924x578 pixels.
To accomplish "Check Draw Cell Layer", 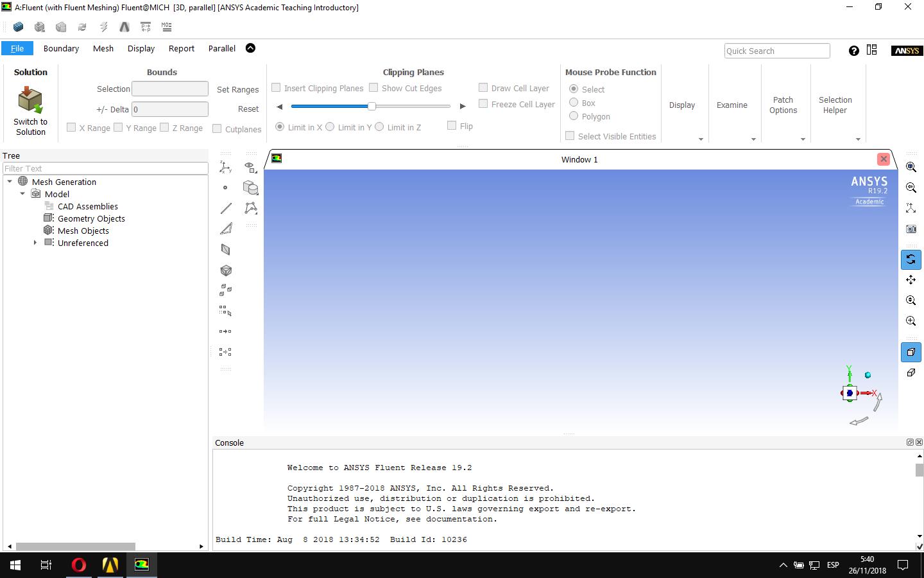I will [483, 87].
